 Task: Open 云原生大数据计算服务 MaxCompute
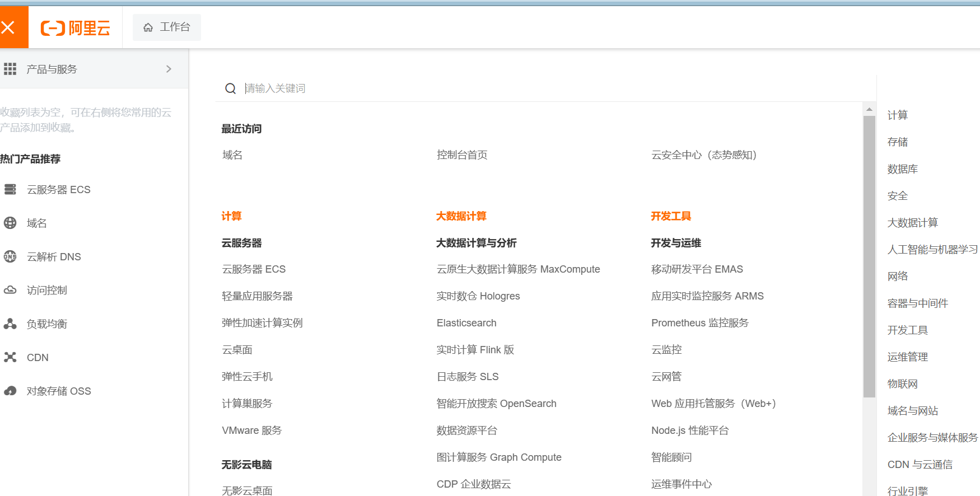[x=519, y=269]
